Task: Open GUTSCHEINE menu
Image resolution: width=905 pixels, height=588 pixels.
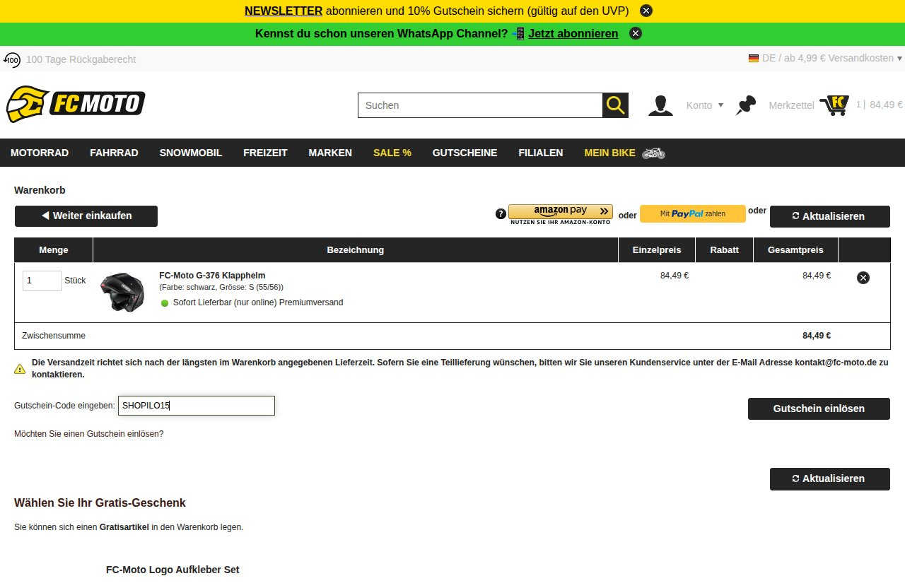Action: [x=465, y=153]
